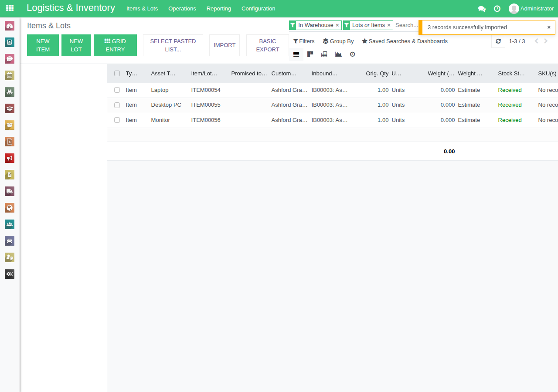
Task: Open the globe website app in sidebar
Action: [x=10, y=208]
